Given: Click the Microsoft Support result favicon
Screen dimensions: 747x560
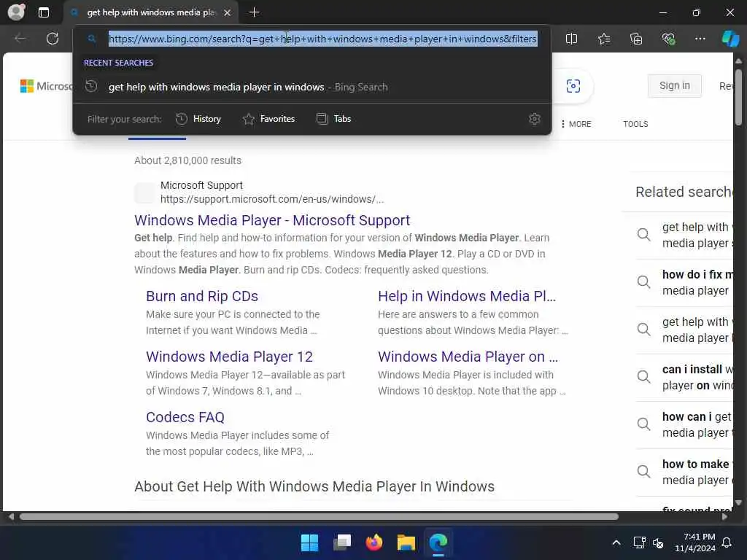Looking at the screenshot, I should [145, 192].
